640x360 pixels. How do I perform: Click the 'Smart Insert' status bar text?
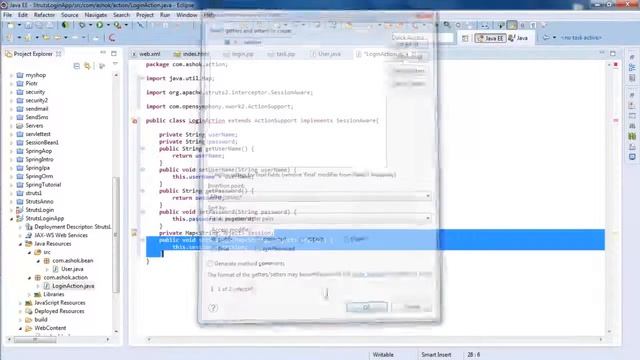coord(436,355)
